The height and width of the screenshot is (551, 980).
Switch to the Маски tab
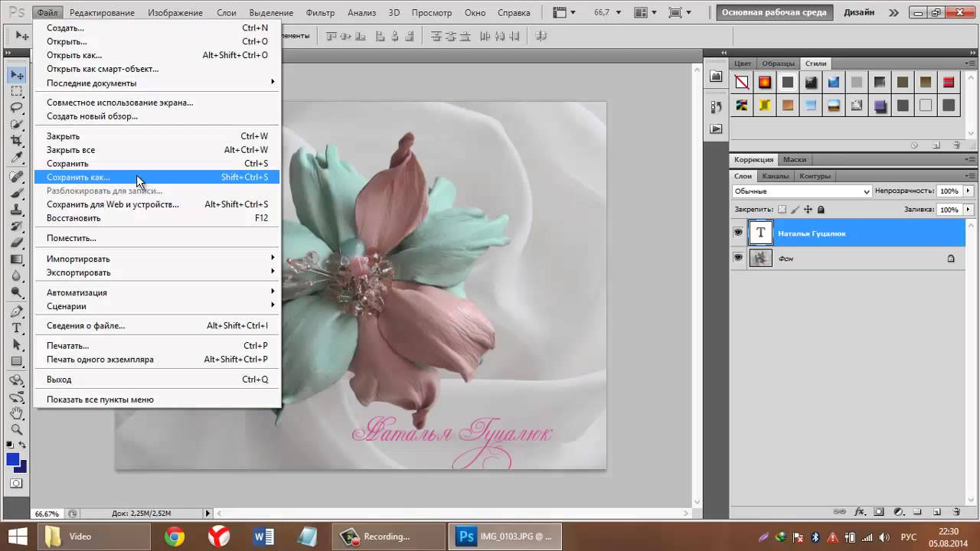[x=795, y=159]
